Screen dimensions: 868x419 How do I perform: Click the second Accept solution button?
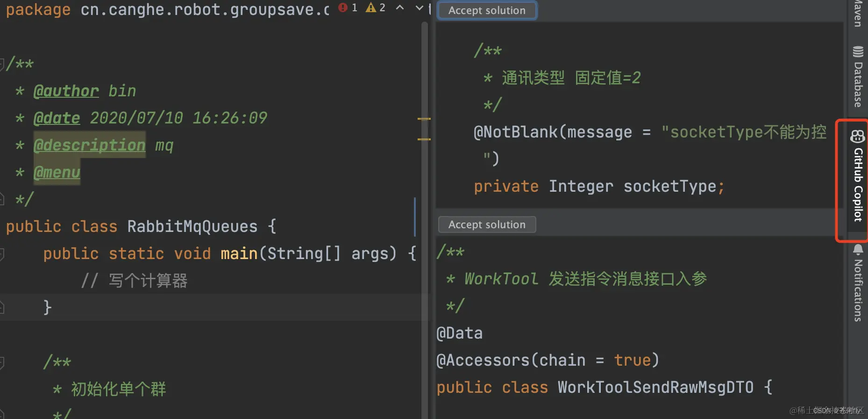pos(487,224)
